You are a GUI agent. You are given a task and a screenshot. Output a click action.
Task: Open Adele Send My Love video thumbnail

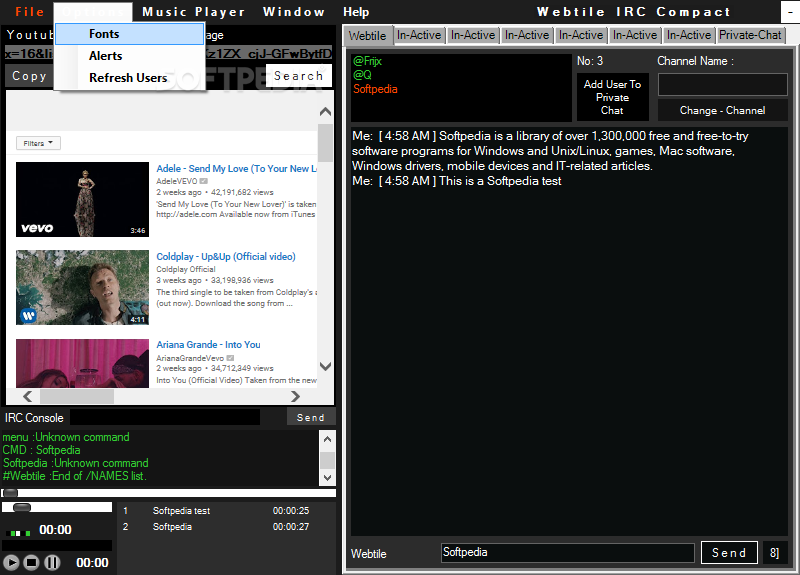[x=82, y=199]
